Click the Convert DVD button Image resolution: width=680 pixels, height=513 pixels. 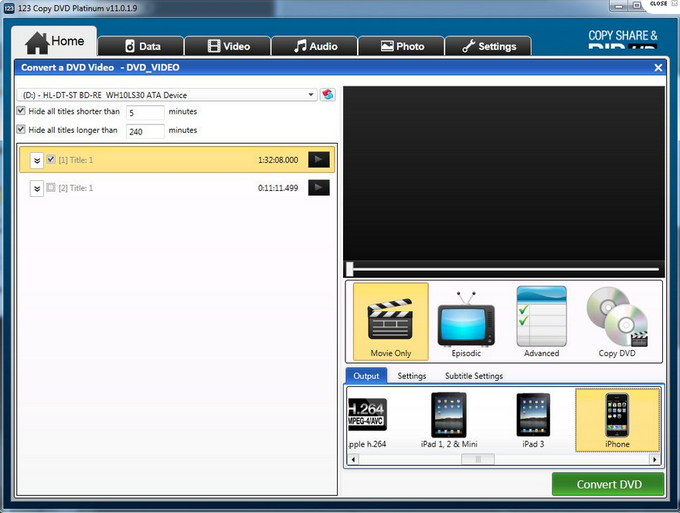click(x=608, y=484)
